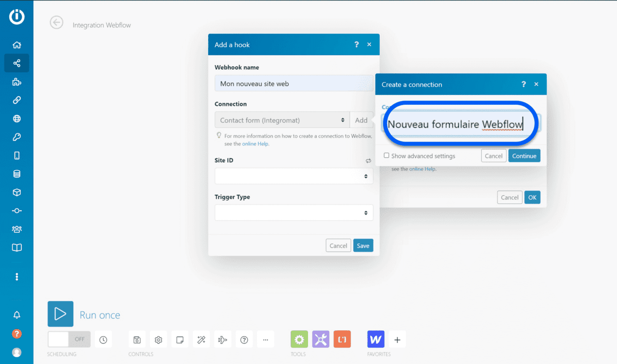Cancel the Create a connection dialog

pos(494,156)
